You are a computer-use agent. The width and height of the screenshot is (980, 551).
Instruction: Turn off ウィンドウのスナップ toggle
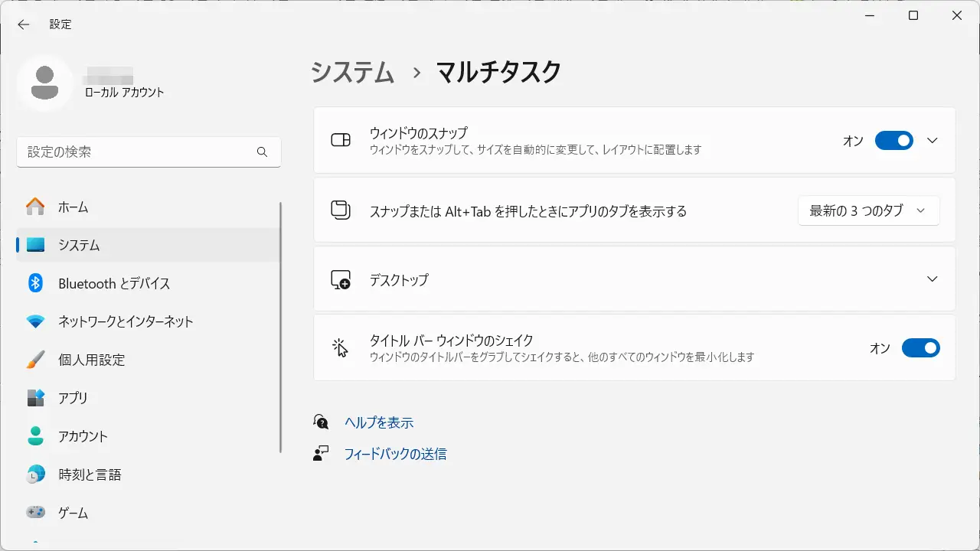893,141
